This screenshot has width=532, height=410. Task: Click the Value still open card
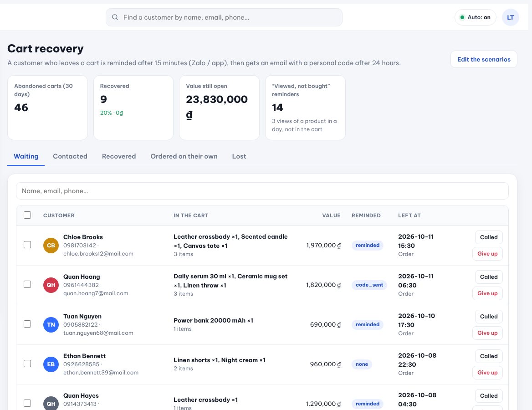(219, 108)
